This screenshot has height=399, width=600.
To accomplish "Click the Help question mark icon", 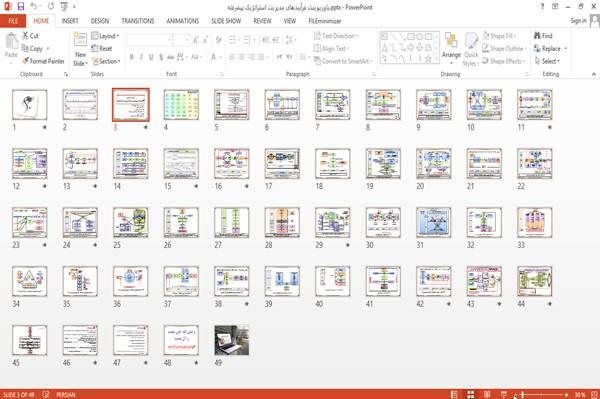I will pos(542,7).
